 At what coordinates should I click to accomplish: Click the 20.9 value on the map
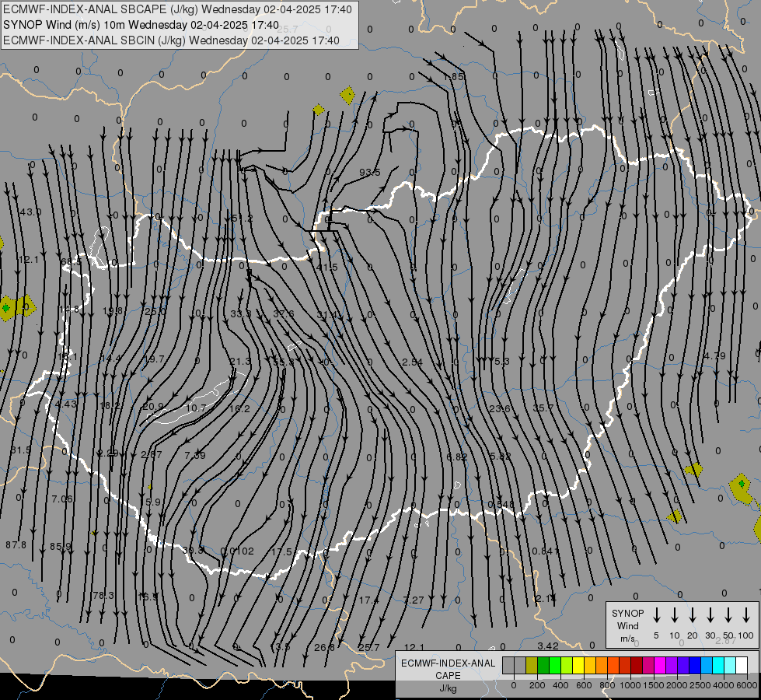(153, 406)
